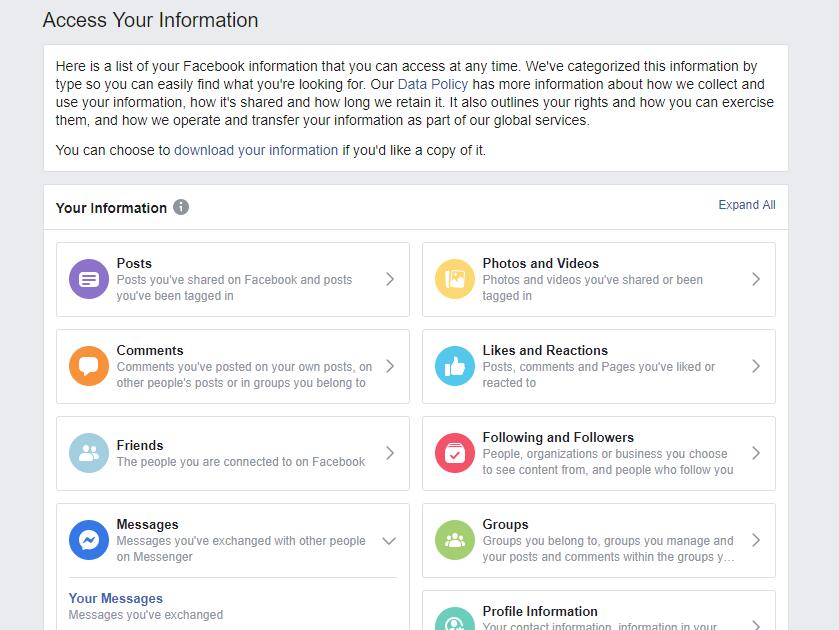This screenshot has width=839, height=630.
Task: Click the Profile Information title
Action: tap(540, 611)
